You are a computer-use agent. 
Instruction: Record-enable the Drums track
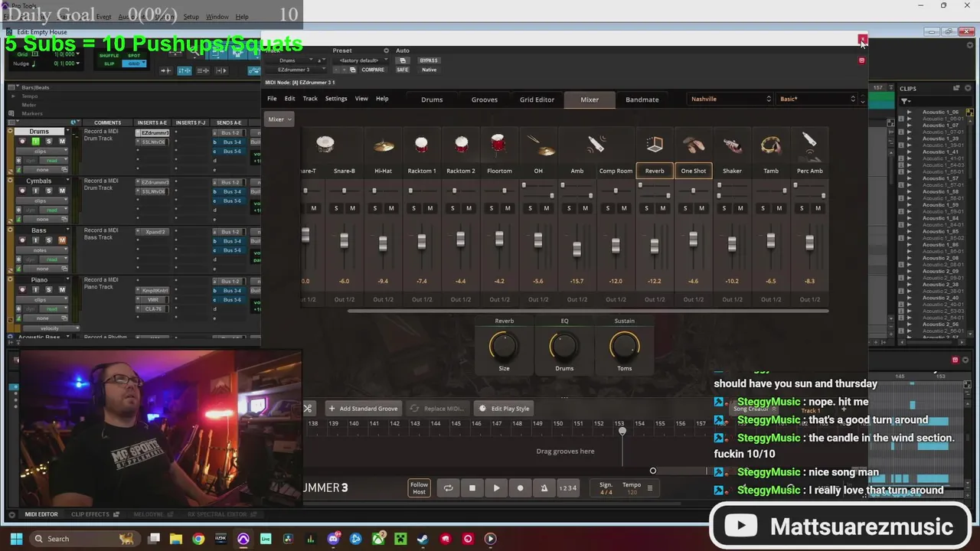(22, 142)
